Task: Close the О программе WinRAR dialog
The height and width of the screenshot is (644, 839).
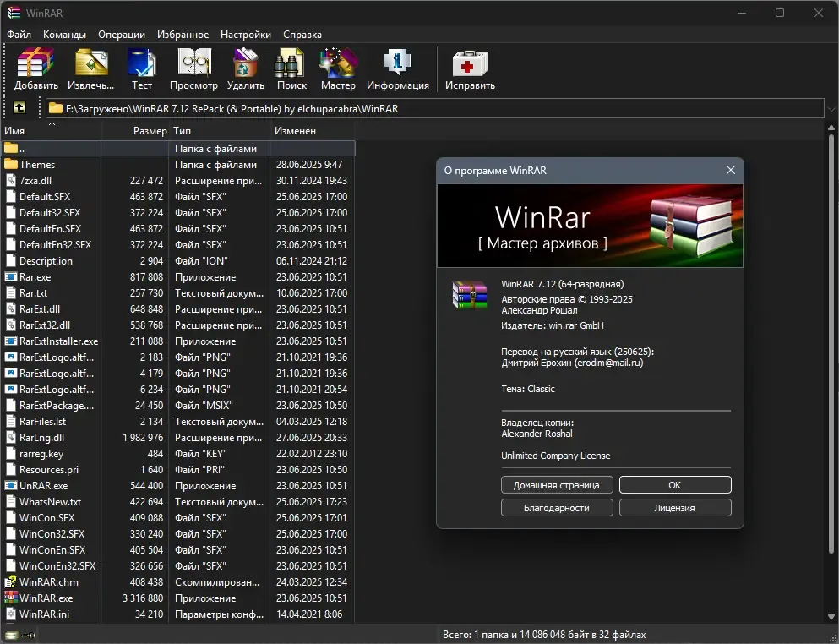Action: pos(730,170)
